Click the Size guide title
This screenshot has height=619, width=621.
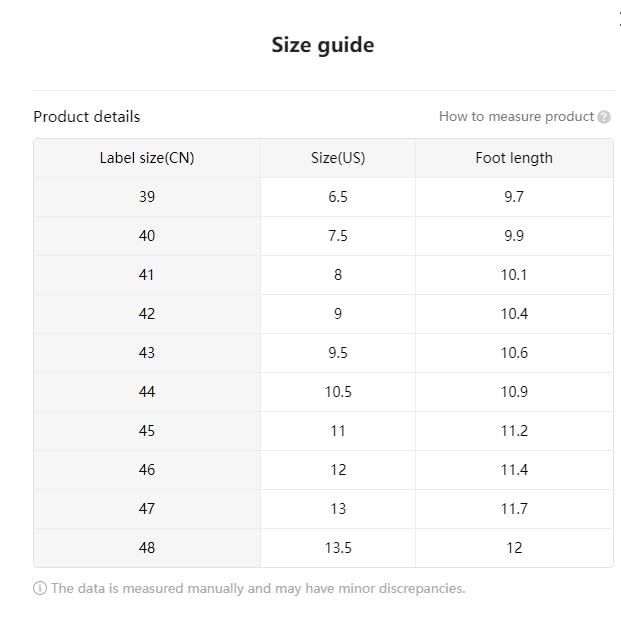pos(323,45)
